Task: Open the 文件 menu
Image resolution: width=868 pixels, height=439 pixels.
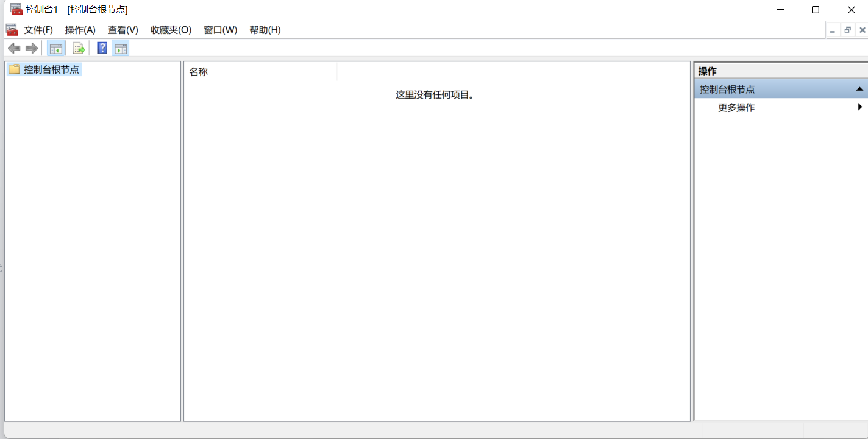Action: 38,29
